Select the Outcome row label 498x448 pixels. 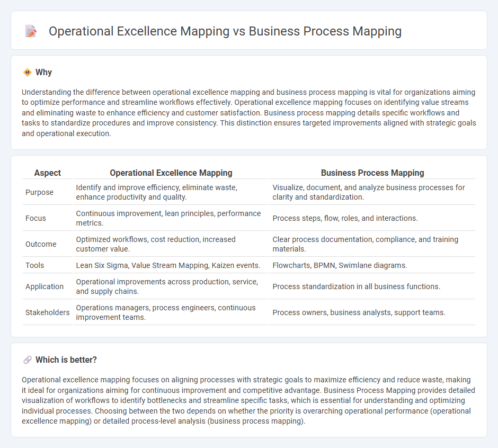coord(41,244)
